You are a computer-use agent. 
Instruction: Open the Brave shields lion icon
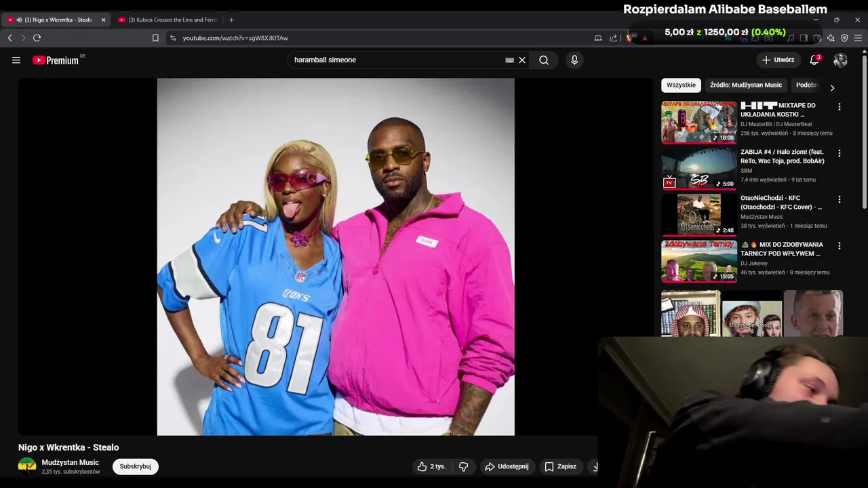pyautogui.click(x=629, y=38)
